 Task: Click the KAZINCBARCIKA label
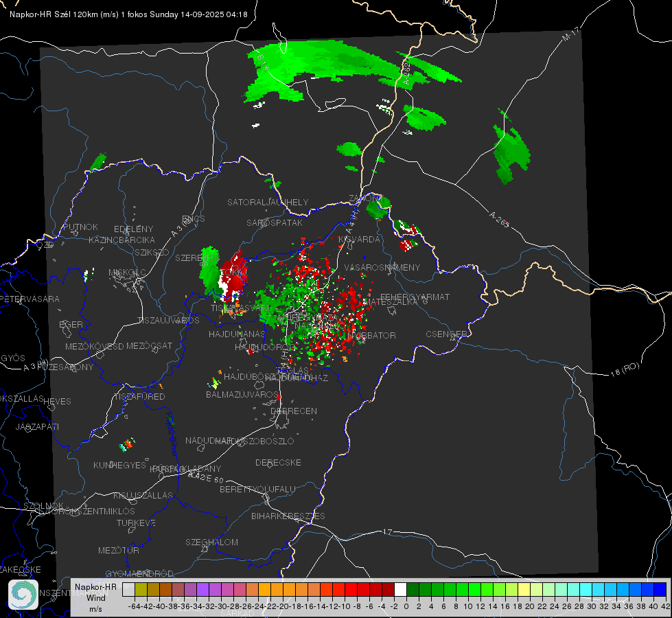coord(121,240)
